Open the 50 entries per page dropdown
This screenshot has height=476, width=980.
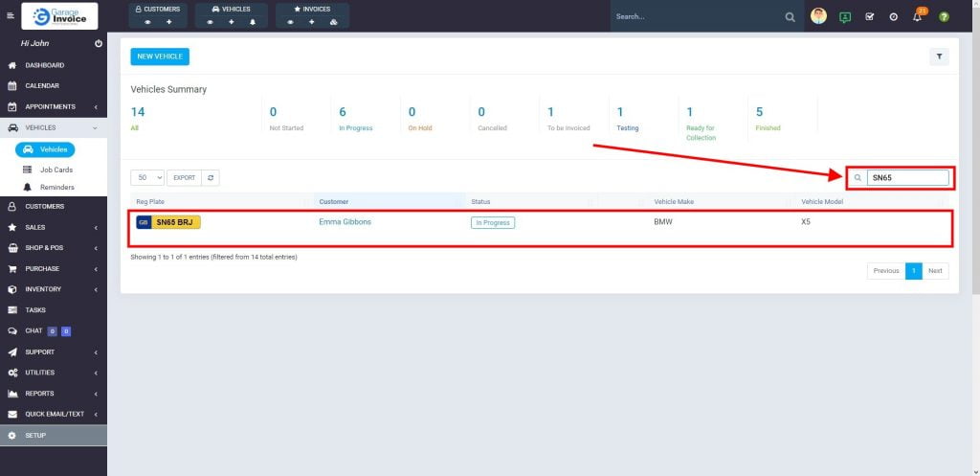tap(147, 177)
